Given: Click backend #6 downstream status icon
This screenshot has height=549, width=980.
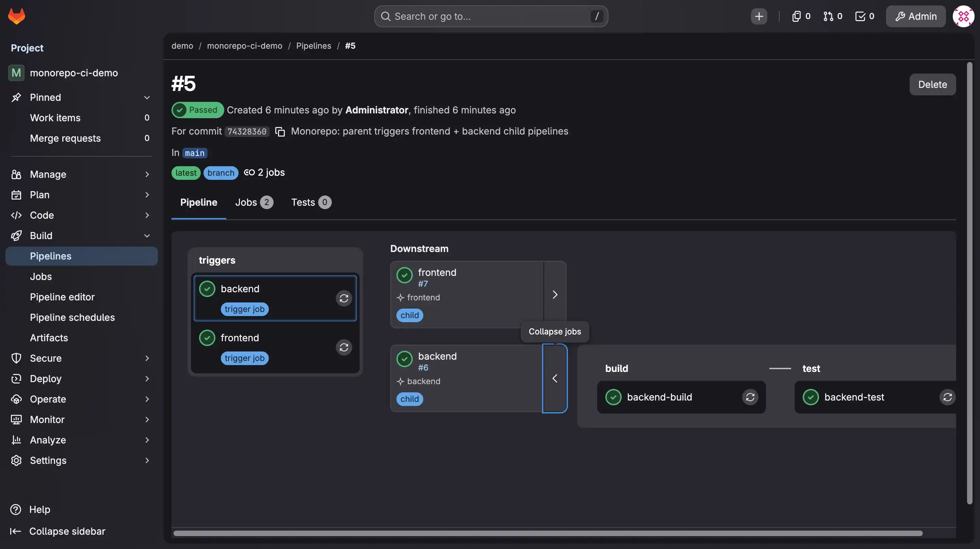Looking at the screenshot, I should pyautogui.click(x=404, y=359).
